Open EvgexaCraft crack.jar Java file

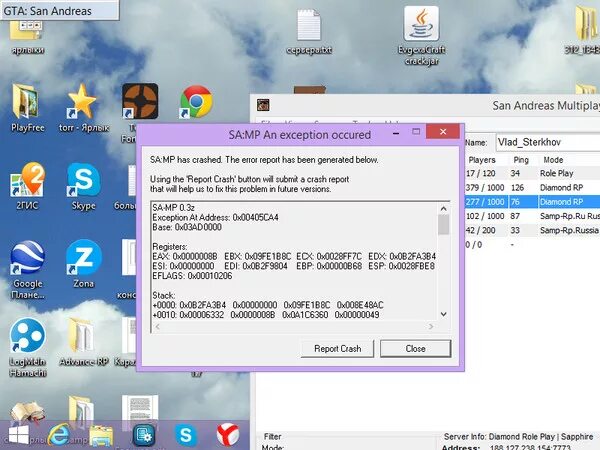pos(421,36)
